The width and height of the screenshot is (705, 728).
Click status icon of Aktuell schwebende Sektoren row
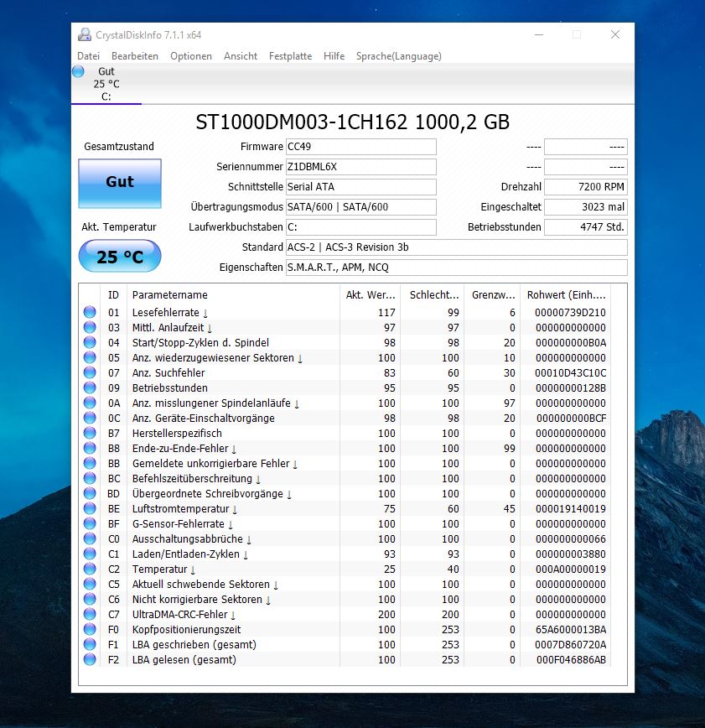click(90, 584)
